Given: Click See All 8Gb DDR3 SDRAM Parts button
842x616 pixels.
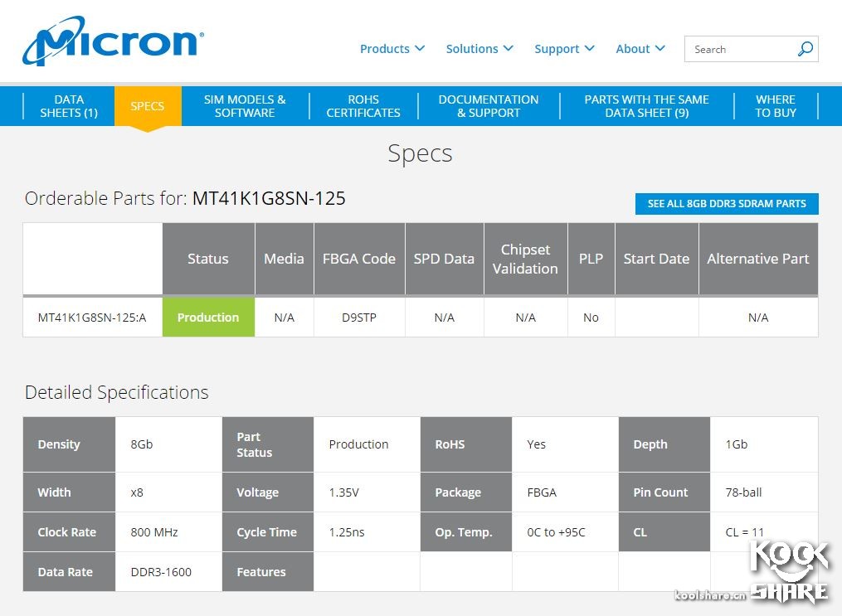Looking at the screenshot, I should 727,204.
